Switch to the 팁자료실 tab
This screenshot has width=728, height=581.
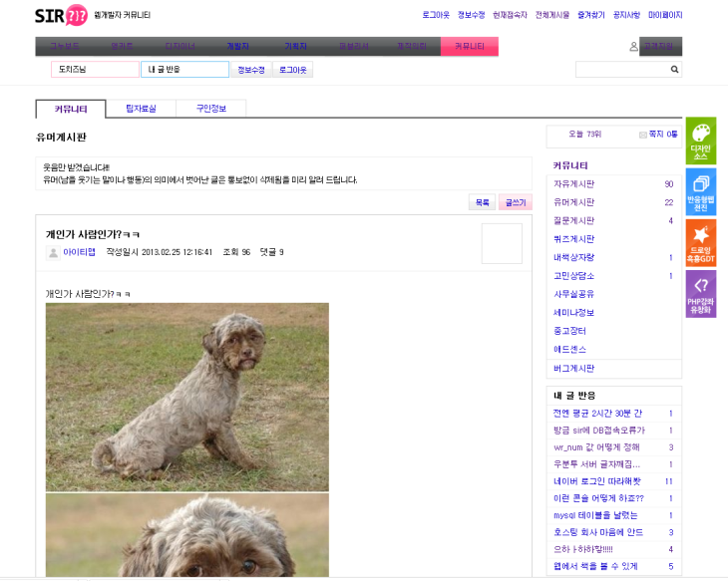pos(149,109)
